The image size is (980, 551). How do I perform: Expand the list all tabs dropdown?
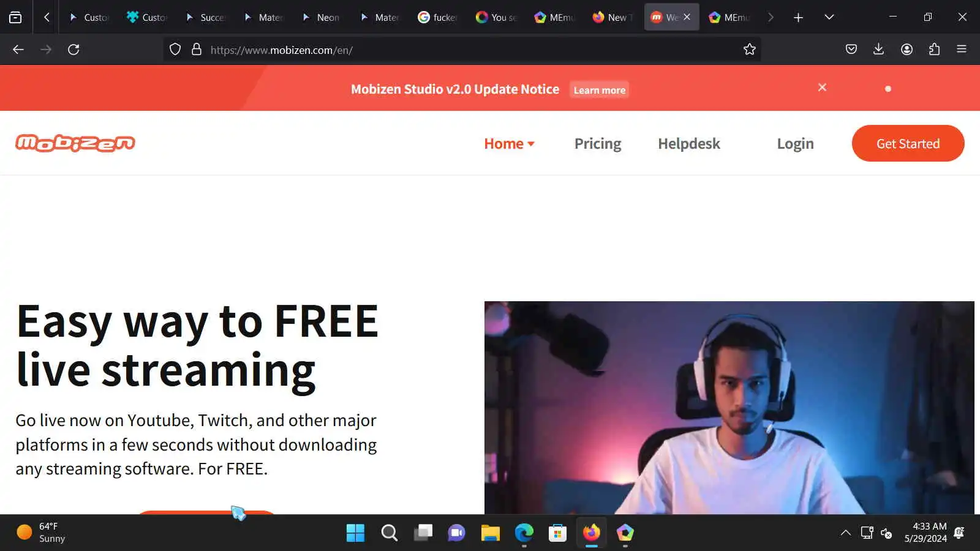(829, 17)
